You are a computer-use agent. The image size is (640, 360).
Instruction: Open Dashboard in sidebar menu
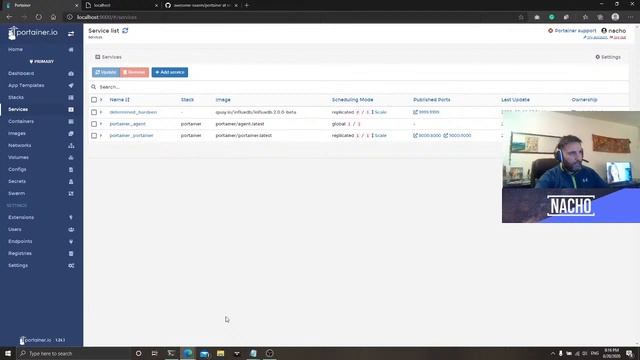(x=21, y=73)
